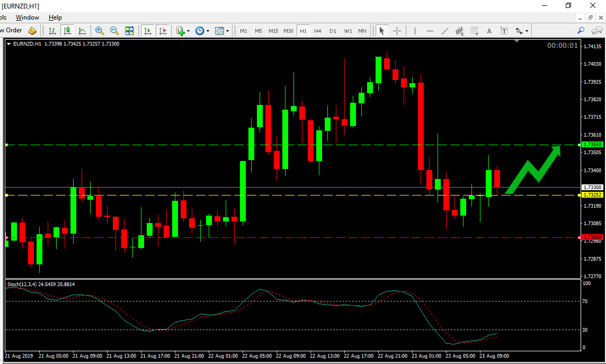Click 1.74135 price scale label
Image resolution: width=606 pixels, height=364 pixels.
click(x=592, y=47)
